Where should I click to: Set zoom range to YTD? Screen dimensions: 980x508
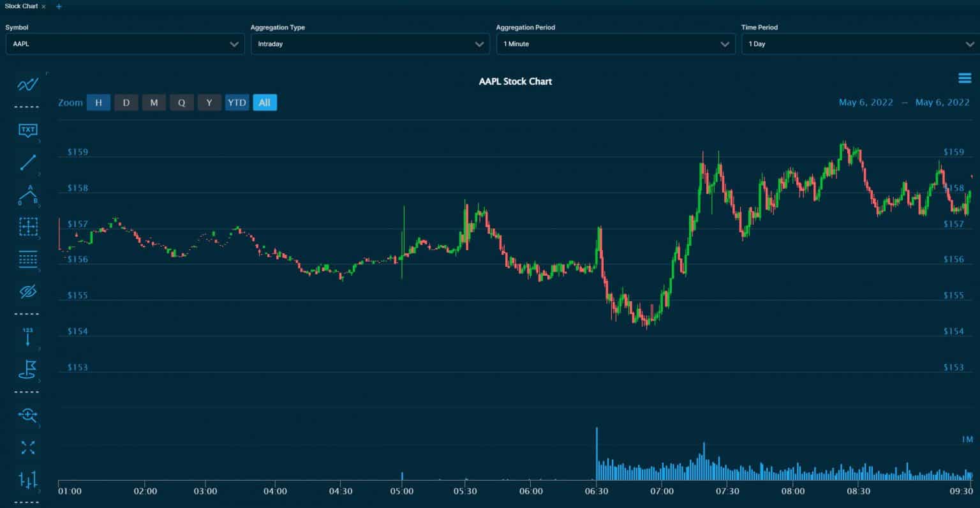237,103
